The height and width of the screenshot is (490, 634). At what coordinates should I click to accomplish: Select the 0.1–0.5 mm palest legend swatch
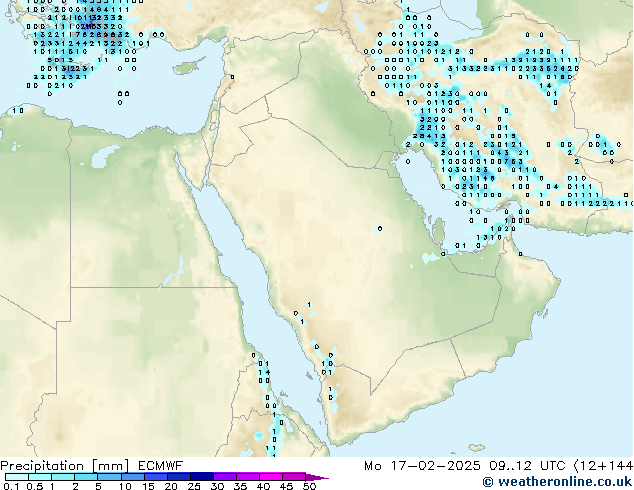tap(17, 477)
